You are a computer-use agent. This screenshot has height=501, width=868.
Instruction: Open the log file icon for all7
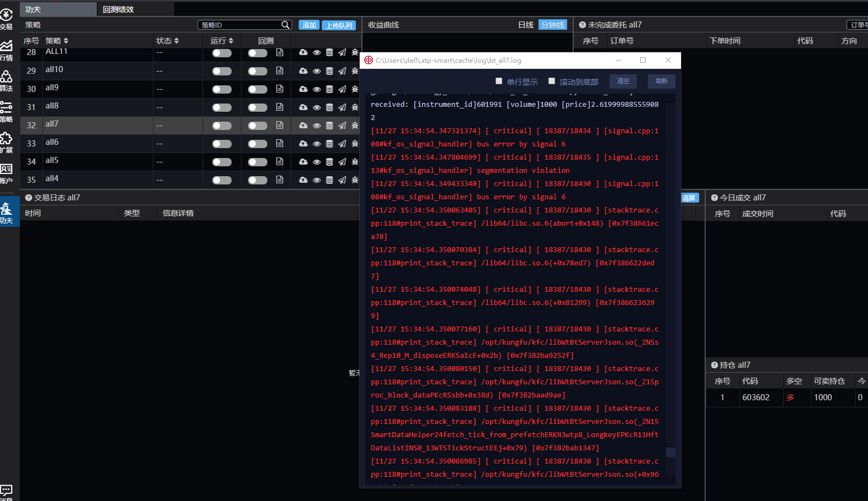point(279,125)
